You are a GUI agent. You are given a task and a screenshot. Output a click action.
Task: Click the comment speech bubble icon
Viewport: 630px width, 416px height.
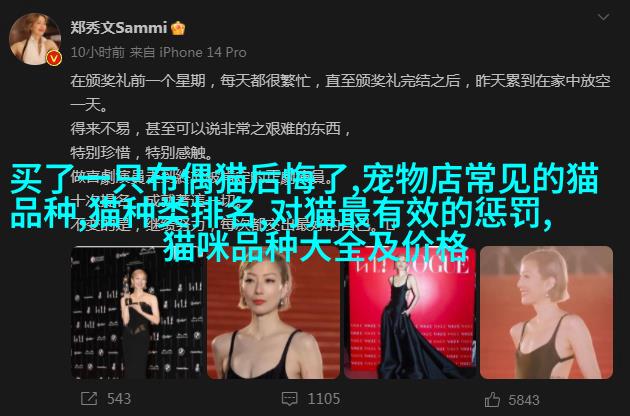point(290,399)
